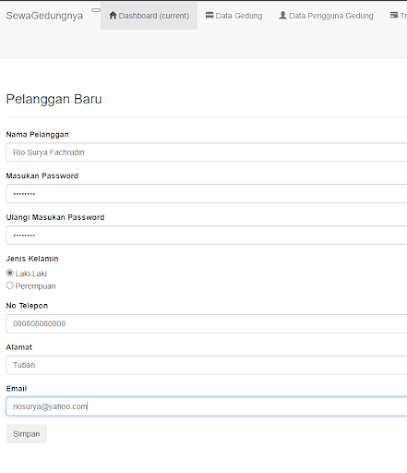Focus the Nama Pelanggan input field
The width and height of the screenshot is (407, 473).
(x=207, y=152)
